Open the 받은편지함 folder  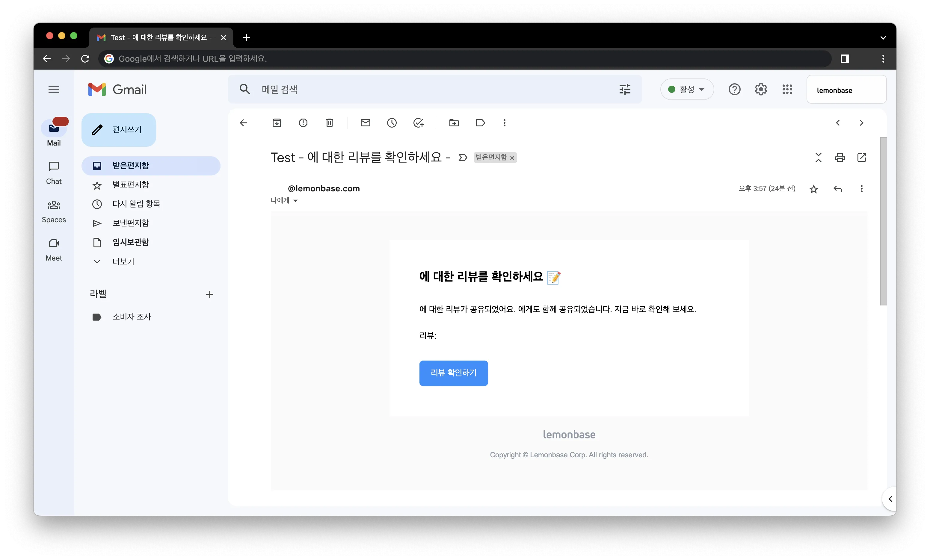151,166
